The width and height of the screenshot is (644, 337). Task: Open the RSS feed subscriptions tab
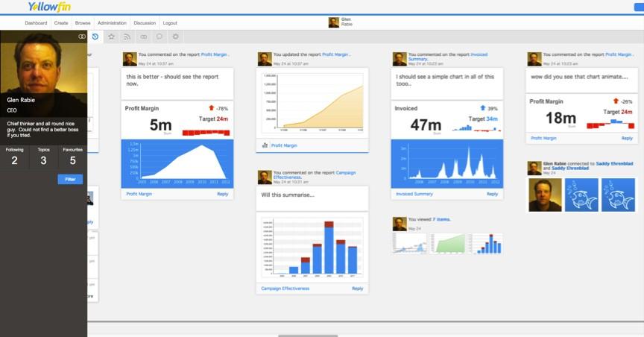pyautogui.click(x=127, y=37)
